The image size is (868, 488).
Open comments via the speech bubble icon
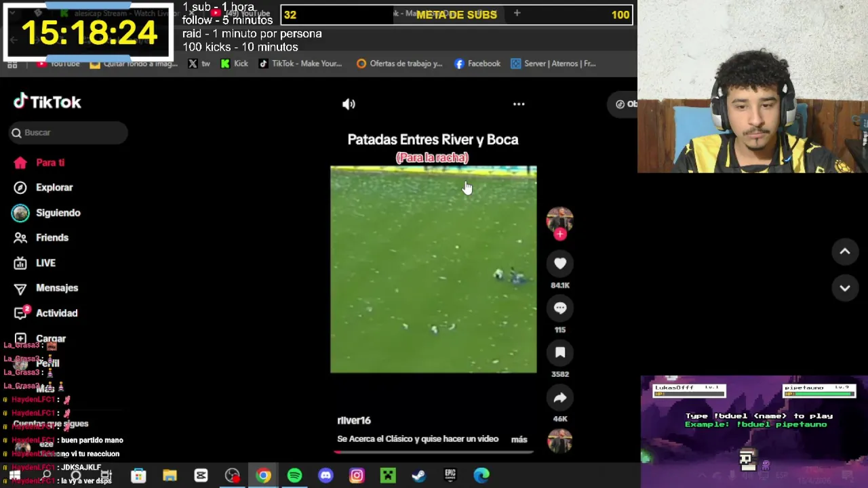click(560, 308)
